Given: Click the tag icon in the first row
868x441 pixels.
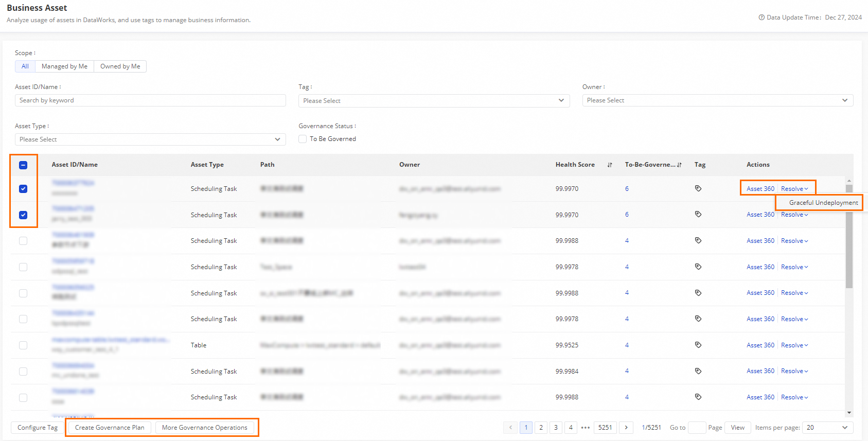Looking at the screenshot, I should [698, 188].
